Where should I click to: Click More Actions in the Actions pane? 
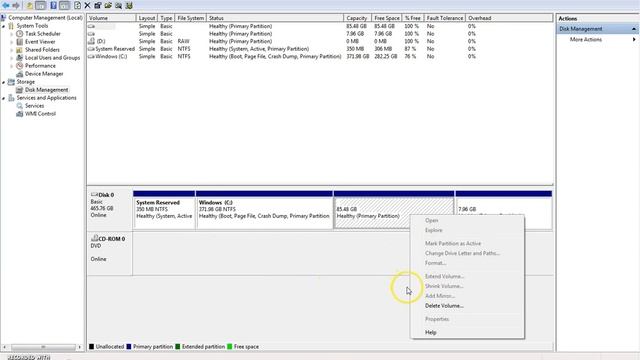[x=586, y=40]
